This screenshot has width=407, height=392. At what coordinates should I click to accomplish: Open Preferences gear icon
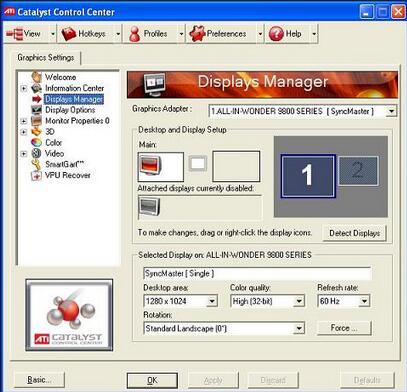197,34
